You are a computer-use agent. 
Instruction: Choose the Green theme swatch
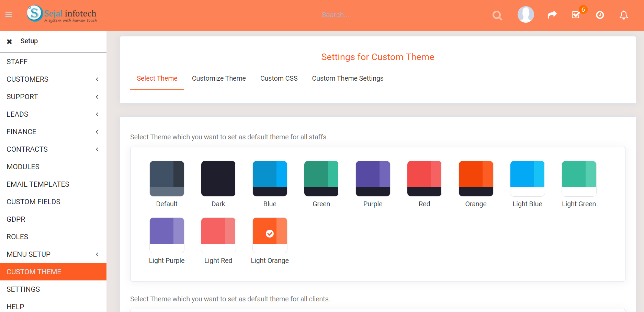pos(321,179)
